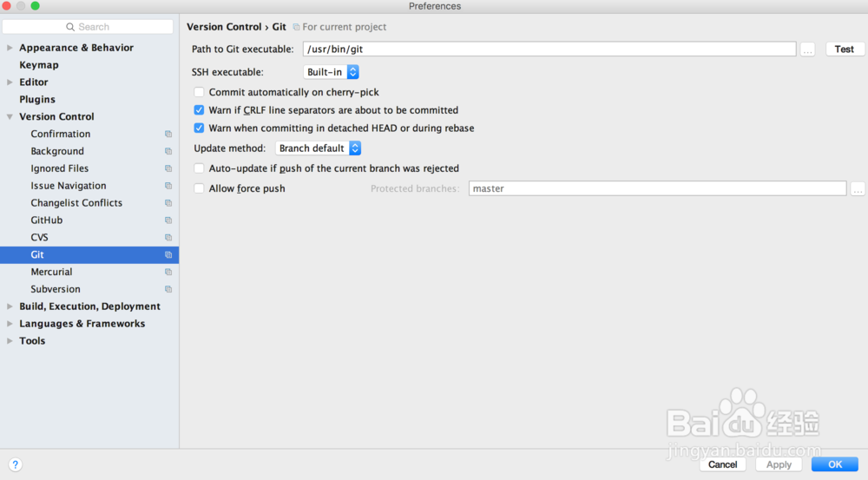Uncheck Warn if CRLF line separators option
Viewport: 868px width, 480px height.
click(x=199, y=110)
